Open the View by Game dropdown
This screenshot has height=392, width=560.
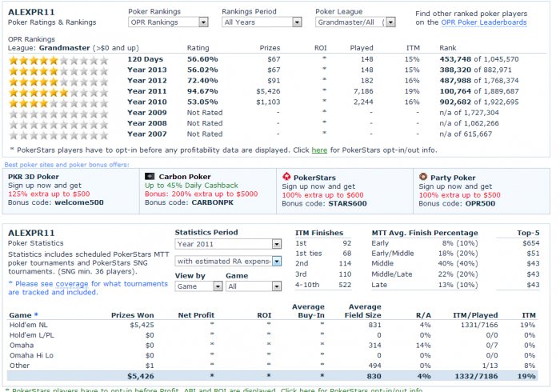[198, 286]
